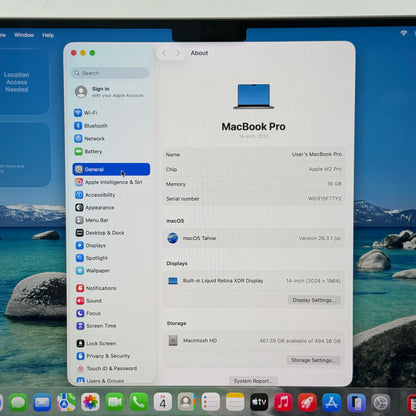Select Battery in the settings sidebar
Viewport: 416px width, 416px height.
(x=88, y=151)
